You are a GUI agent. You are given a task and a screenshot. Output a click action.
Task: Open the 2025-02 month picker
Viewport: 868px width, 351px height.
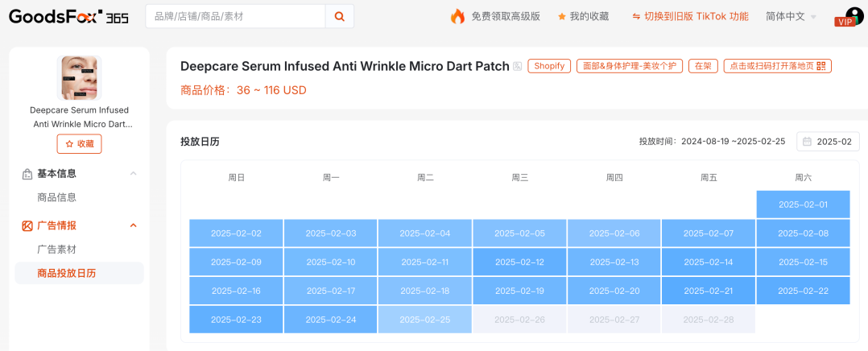(828, 141)
